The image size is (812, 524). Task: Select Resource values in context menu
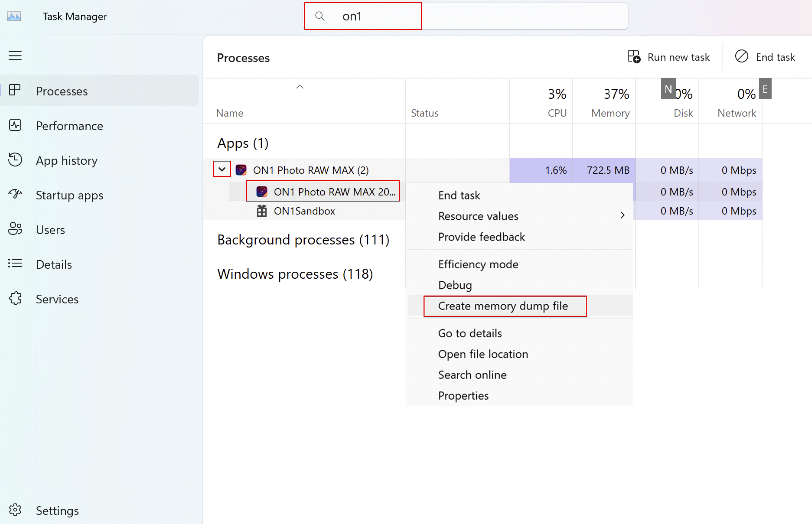click(x=520, y=216)
